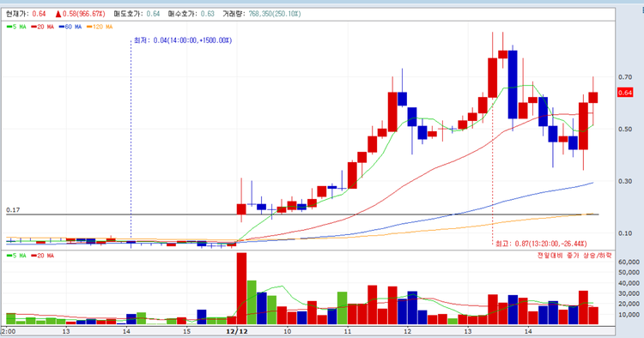This screenshot has width=644, height=338.
Task: Click the 0.50 price axis label
Action: 625,130
